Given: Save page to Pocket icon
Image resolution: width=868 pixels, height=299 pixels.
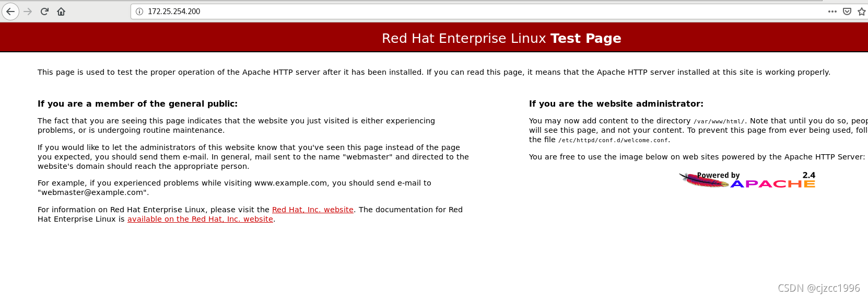Looking at the screenshot, I should (847, 11).
